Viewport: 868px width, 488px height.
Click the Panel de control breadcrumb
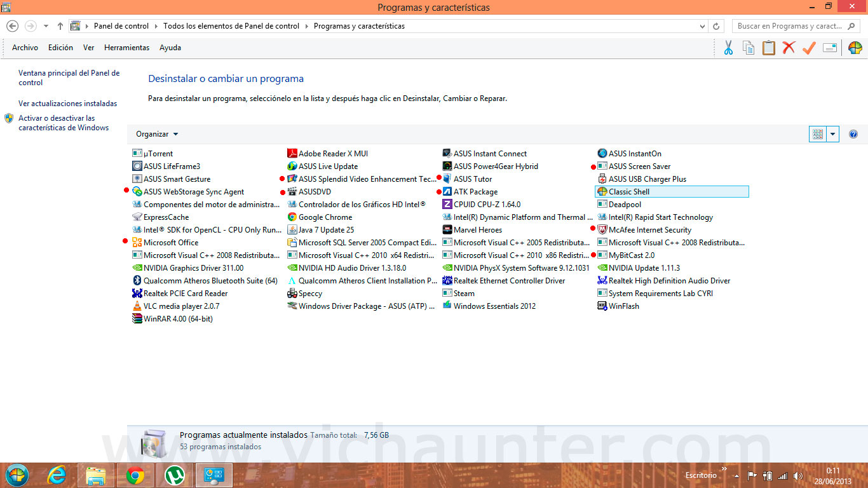tap(121, 26)
